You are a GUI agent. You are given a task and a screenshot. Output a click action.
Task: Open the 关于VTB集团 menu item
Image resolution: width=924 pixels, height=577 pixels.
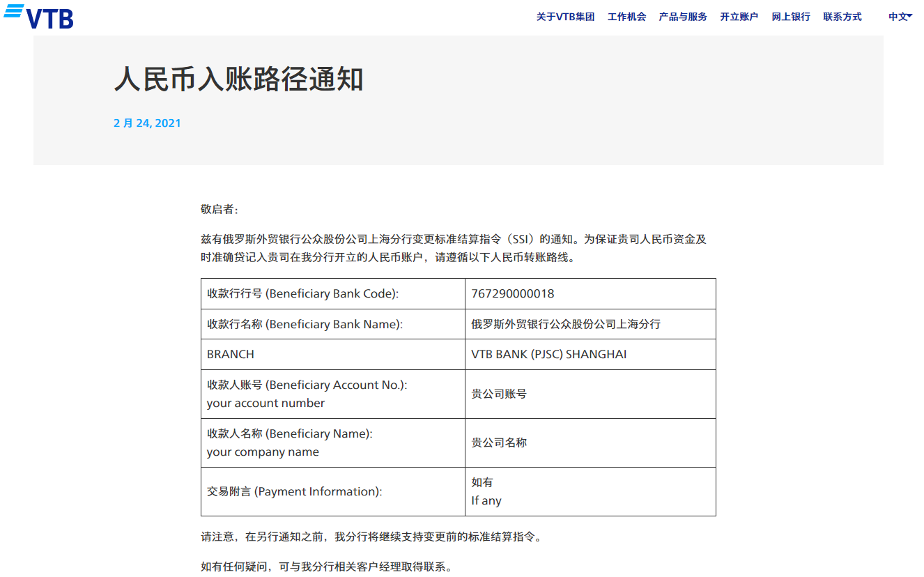tap(565, 17)
